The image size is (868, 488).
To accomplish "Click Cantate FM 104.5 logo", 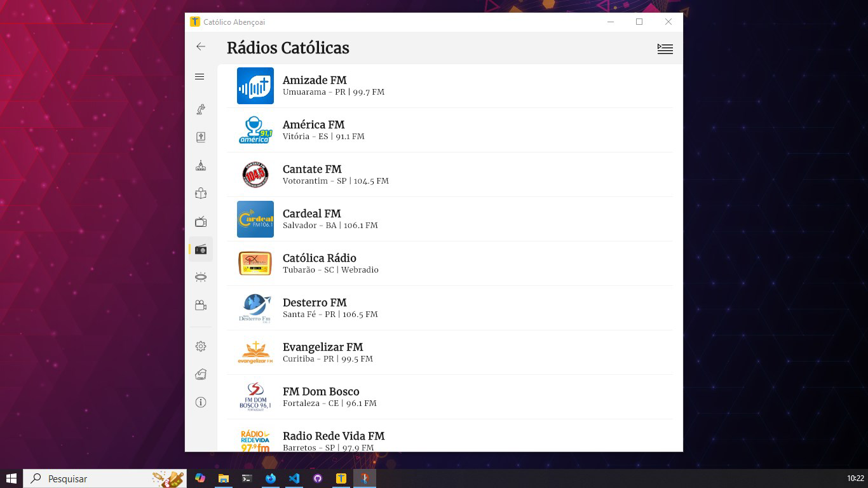I will click(x=255, y=175).
